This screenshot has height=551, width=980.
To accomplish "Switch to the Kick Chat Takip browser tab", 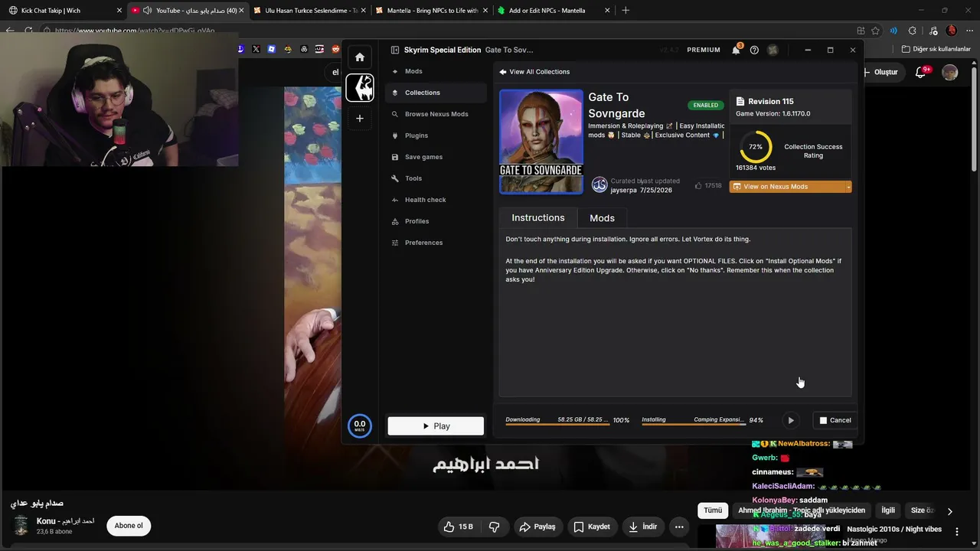I will point(66,11).
